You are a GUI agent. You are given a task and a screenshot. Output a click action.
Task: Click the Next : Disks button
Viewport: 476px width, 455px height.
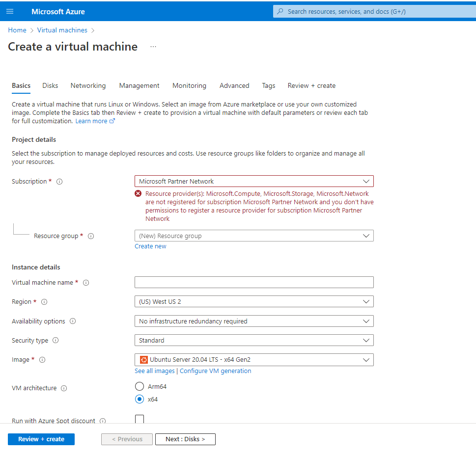pos(185,439)
